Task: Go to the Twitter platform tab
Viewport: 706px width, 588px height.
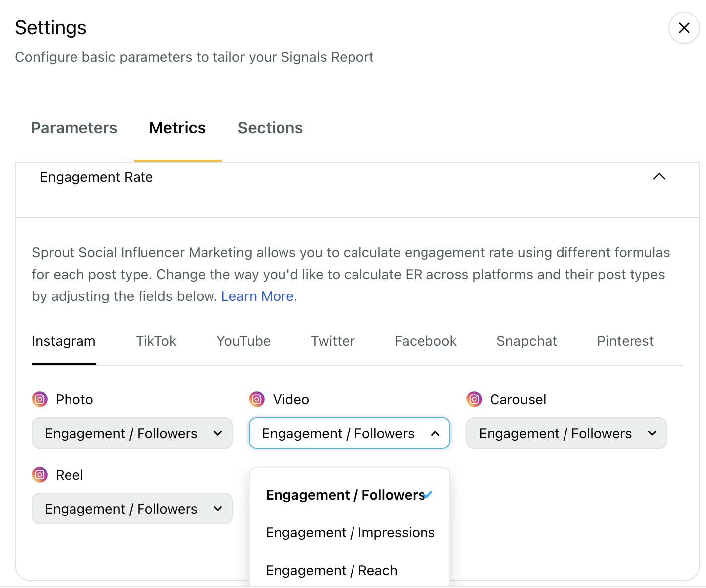Action: pyautogui.click(x=333, y=341)
